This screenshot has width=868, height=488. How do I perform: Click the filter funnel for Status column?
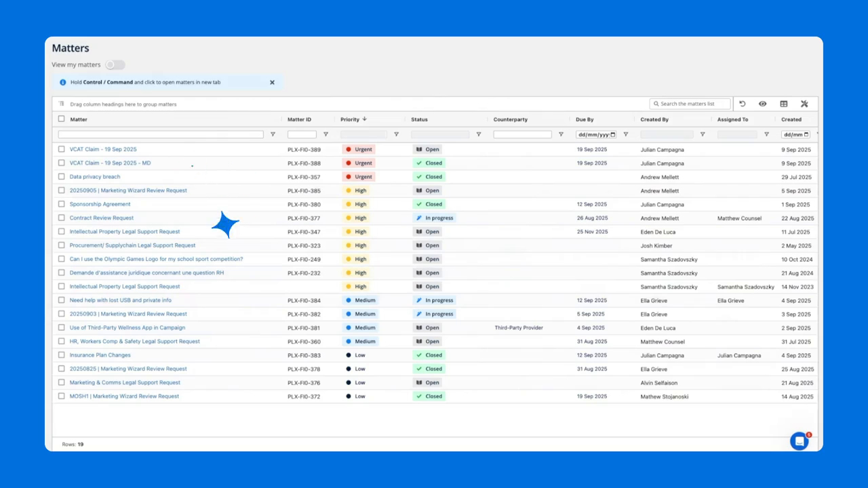pos(478,134)
